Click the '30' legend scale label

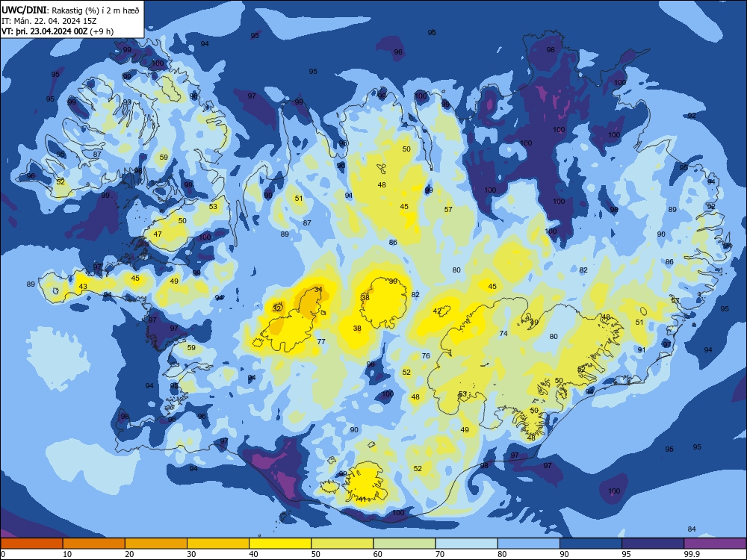click(x=191, y=554)
